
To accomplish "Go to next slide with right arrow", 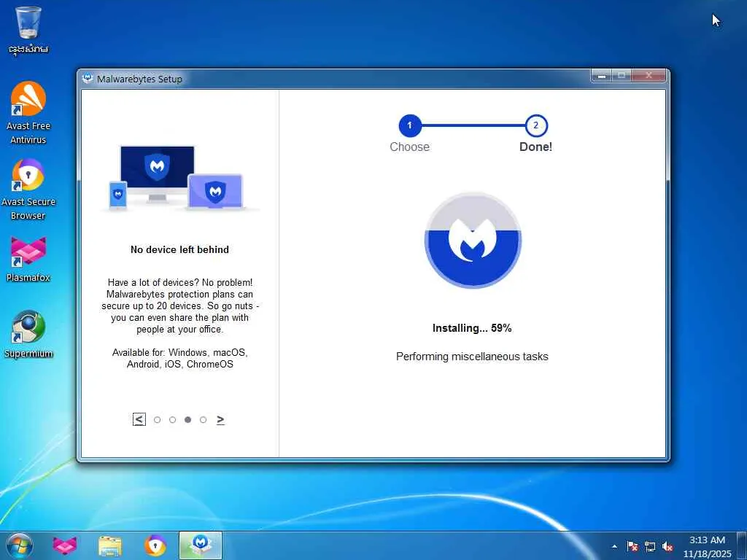I will pos(220,419).
